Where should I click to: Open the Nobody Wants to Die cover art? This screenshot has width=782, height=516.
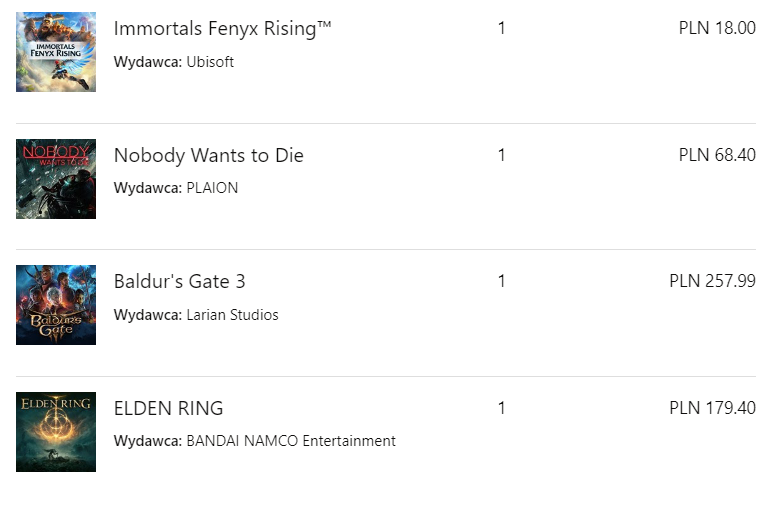click(x=56, y=179)
